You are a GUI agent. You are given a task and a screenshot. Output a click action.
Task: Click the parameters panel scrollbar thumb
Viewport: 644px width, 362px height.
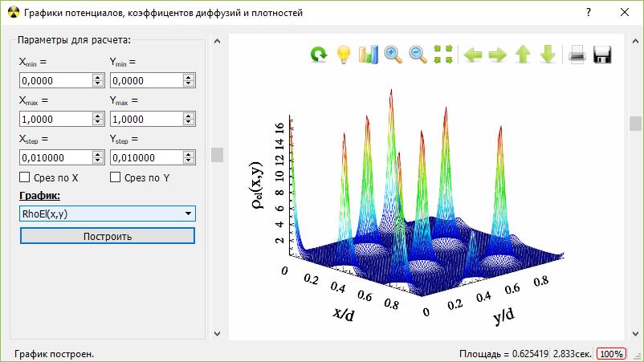click(x=218, y=155)
